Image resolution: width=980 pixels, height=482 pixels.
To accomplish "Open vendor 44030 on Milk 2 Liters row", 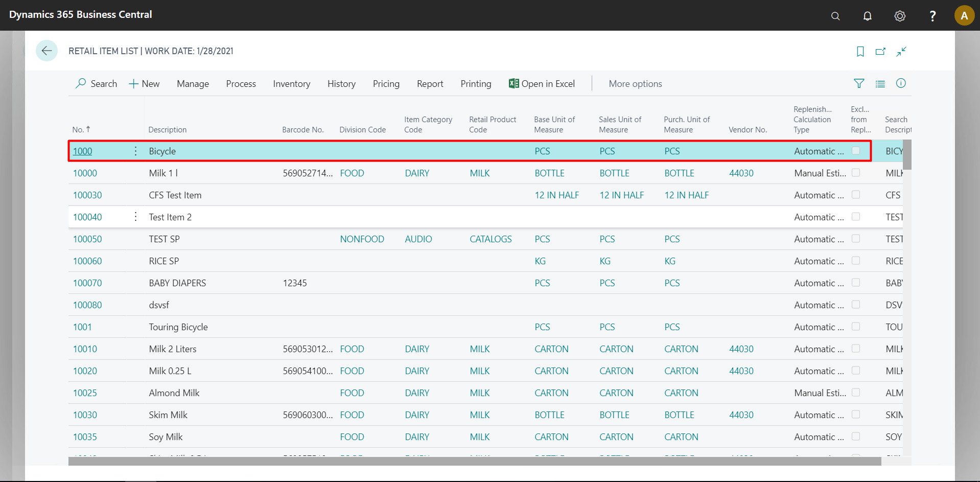I will pyautogui.click(x=741, y=349).
